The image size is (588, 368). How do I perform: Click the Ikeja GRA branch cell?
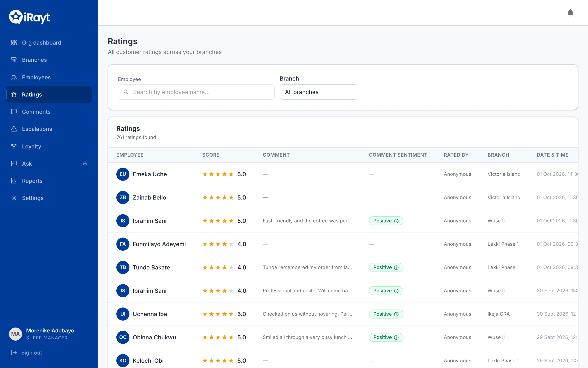499,314
